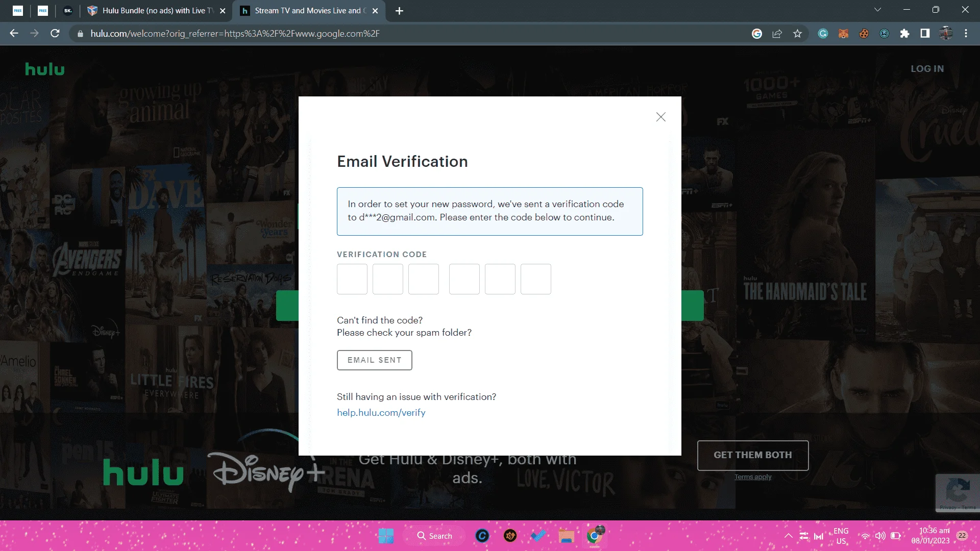Screen dimensions: 980x551
Task: Open the help.hulu.com/verify link
Action: click(381, 413)
